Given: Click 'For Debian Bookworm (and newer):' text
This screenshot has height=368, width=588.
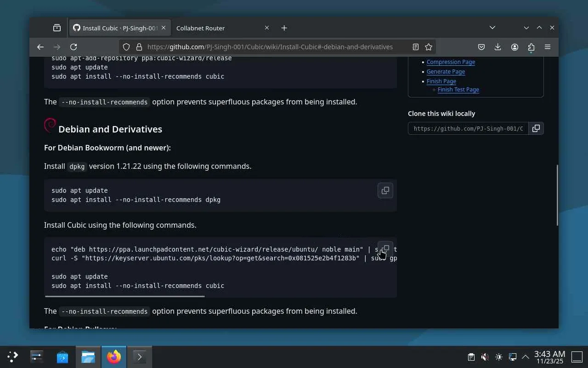Looking at the screenshot, I should (x=107, y=148).
